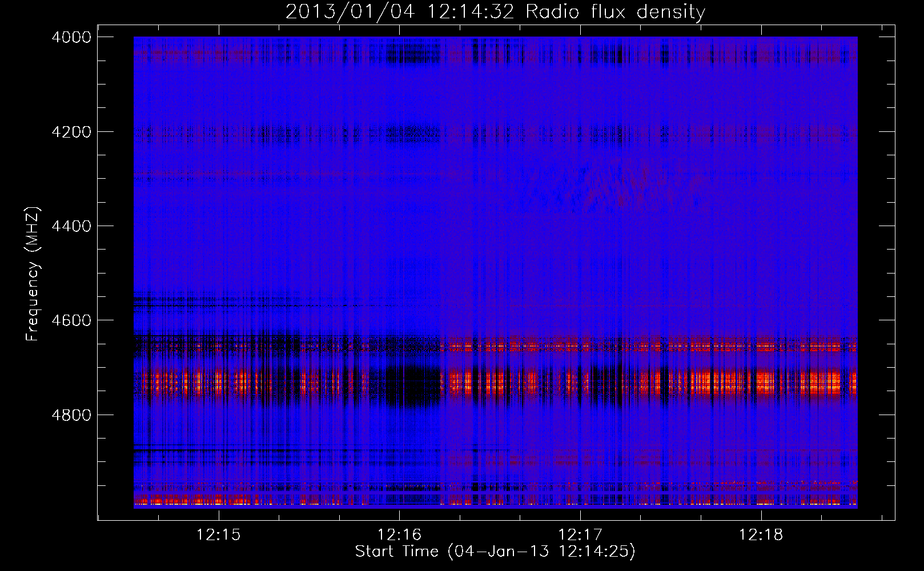Click the 'Start Time (04-Jan-13 12:14:25)' x-axis label
The width and height of the screenshot is (924, 571).
pyautogui.click(x=495, y=552)
